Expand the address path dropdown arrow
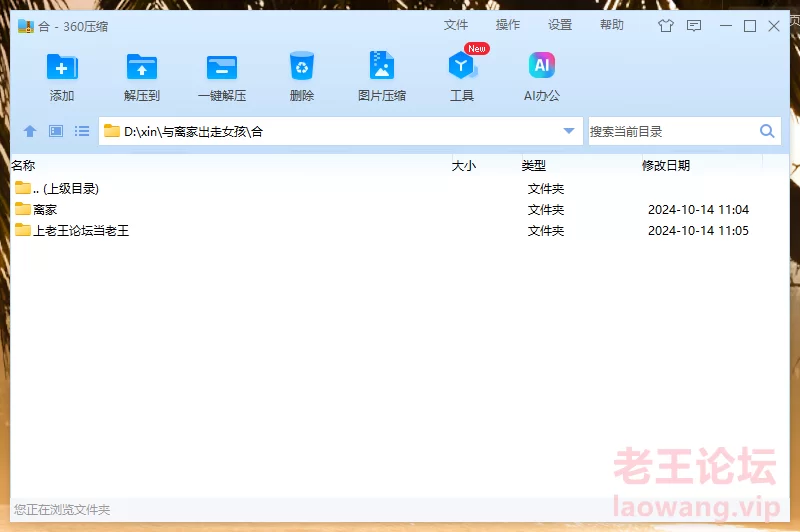The image size is (800, 532). point(569,131)
